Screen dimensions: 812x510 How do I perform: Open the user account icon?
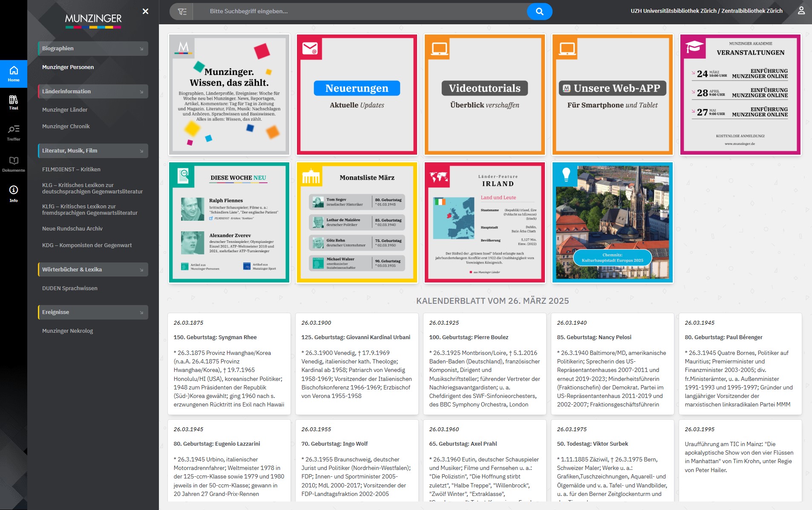tap(801, 11)
